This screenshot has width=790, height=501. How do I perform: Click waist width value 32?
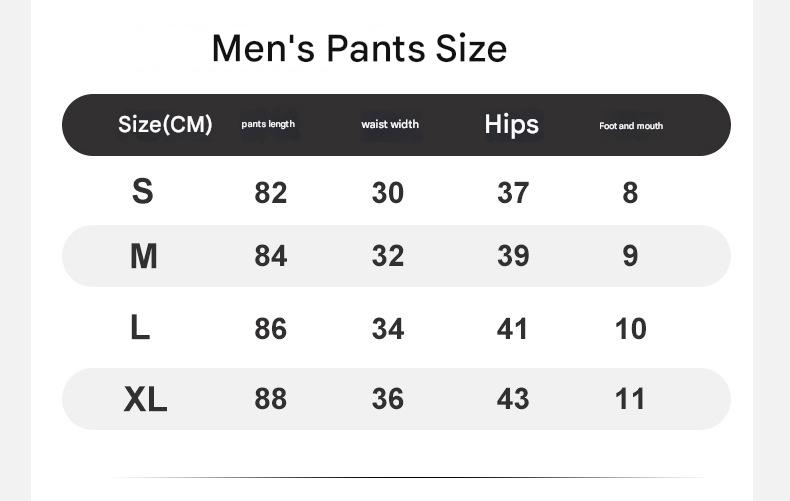pos(388,256)
